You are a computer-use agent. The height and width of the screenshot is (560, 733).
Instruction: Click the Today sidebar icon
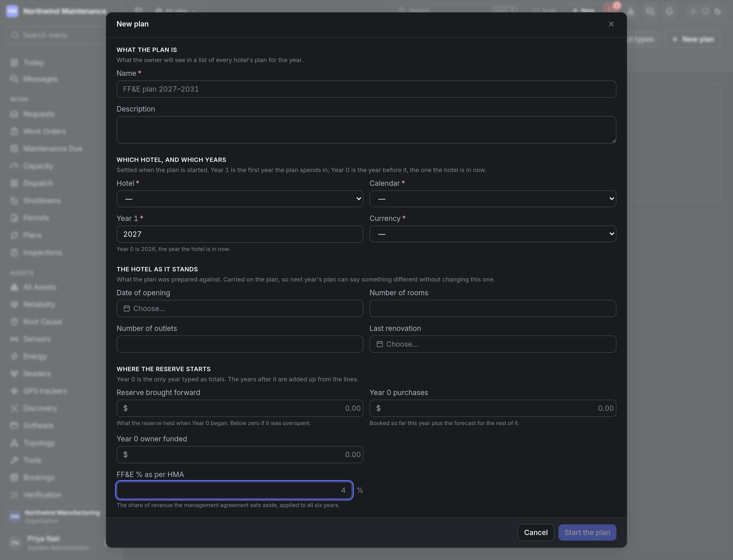(14, 63)
